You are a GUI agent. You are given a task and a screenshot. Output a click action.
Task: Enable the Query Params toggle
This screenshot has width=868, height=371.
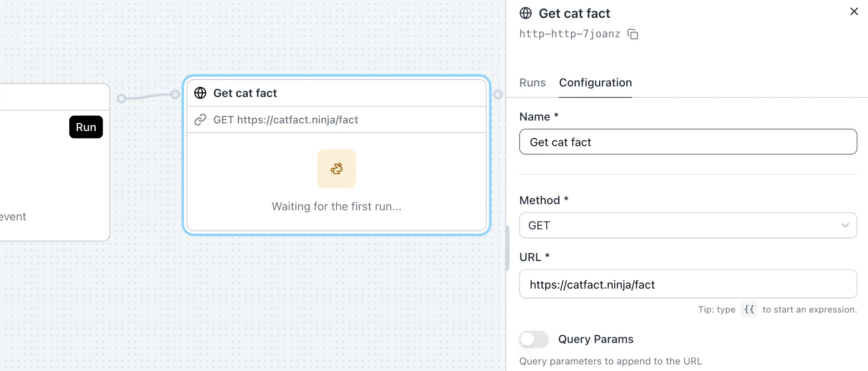pyautogui.click(x=534, y=339)
